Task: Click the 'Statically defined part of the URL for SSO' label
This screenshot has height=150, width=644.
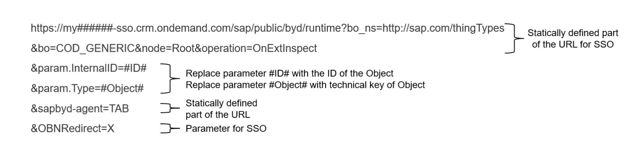Action: click(573, 39)
